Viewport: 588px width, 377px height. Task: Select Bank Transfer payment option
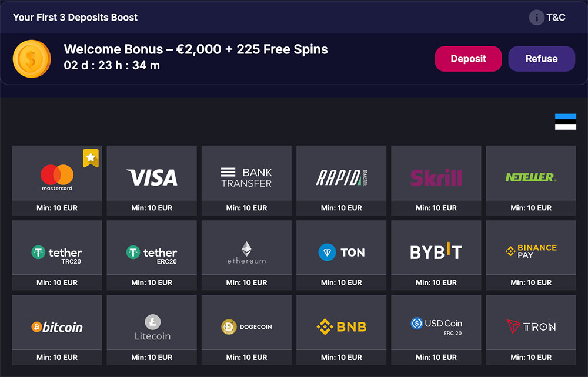(x=246, y=176)
